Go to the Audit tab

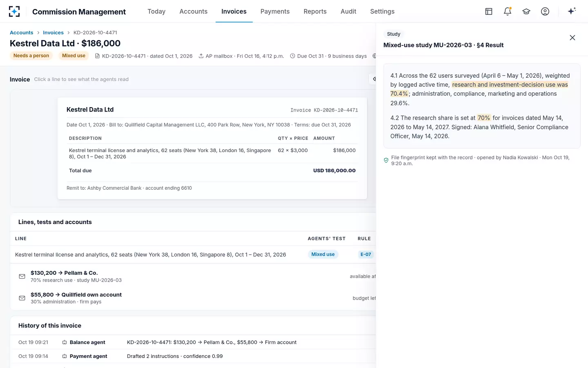click(x=348, y=11)
